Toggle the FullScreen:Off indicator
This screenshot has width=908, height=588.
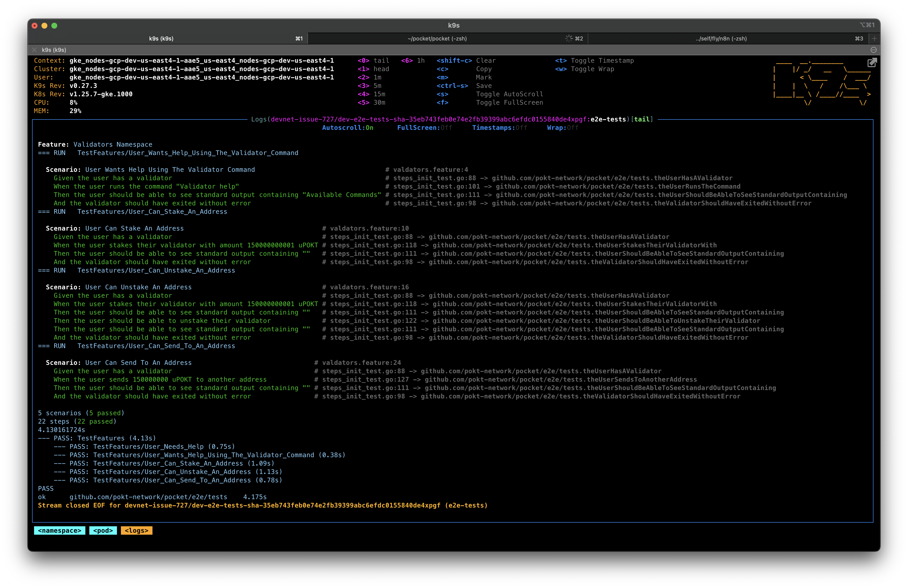point(424,128)
